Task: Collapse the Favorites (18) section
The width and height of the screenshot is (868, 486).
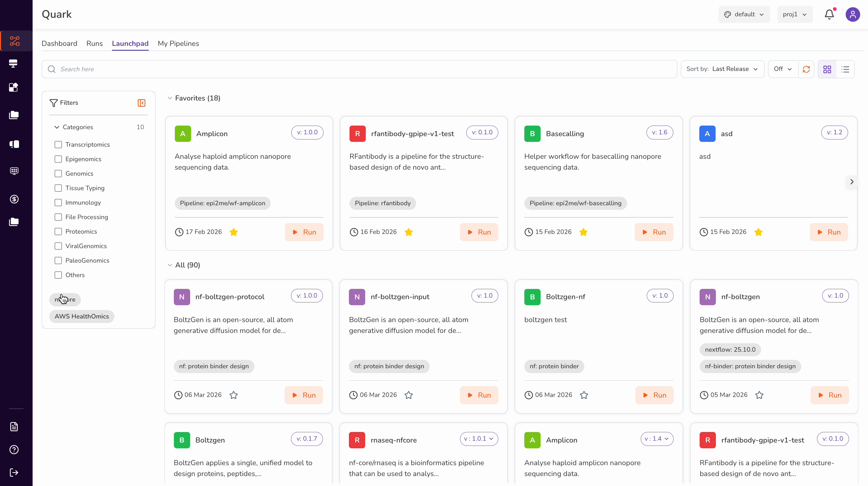Action: coord(170,98)
